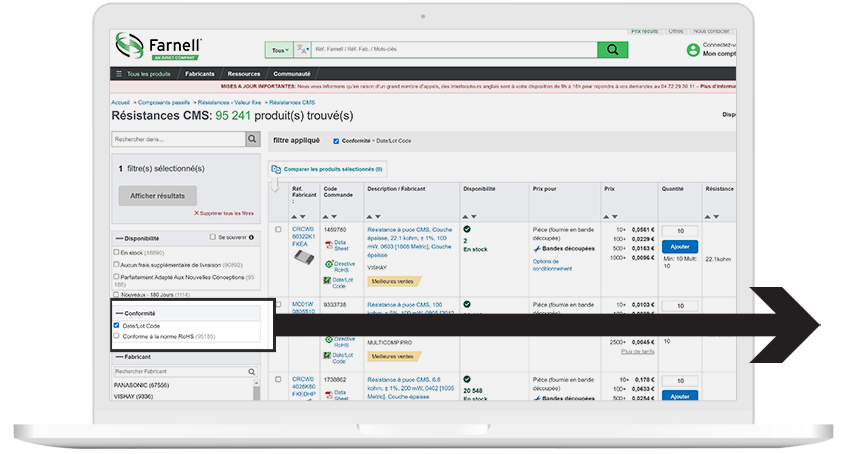Uncheck the Date/Lot Code checkbox
Screen dimensions: 850x454
(117, 325)
